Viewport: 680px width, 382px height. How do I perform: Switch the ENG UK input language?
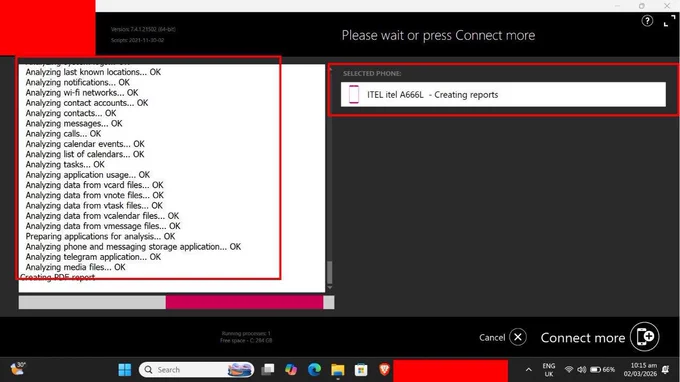point(549,370)
